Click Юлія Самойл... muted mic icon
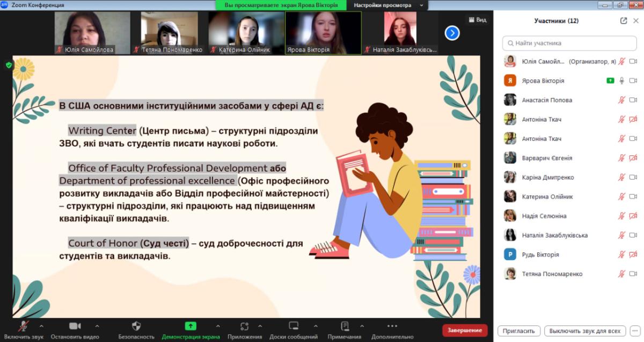The image size is (644, 342). 622,61
